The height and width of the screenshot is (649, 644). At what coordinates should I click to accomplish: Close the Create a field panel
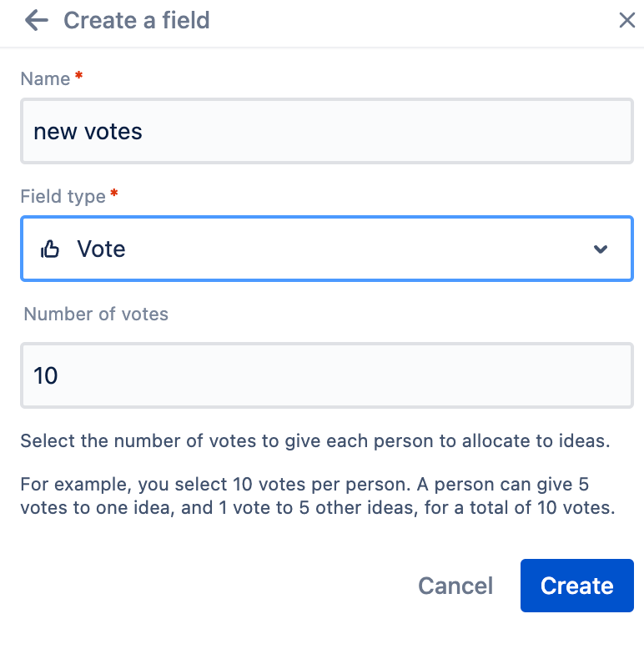click(x=626, y=20)
